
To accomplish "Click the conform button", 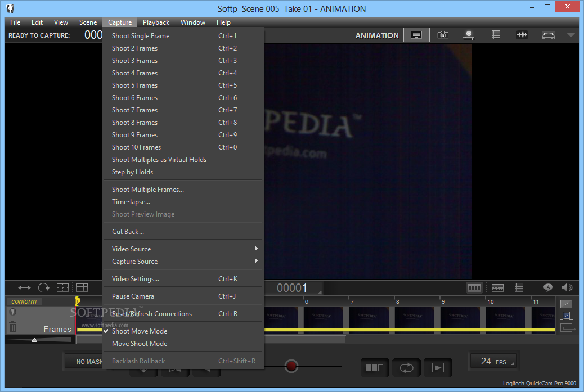I will tap(24, 301).
